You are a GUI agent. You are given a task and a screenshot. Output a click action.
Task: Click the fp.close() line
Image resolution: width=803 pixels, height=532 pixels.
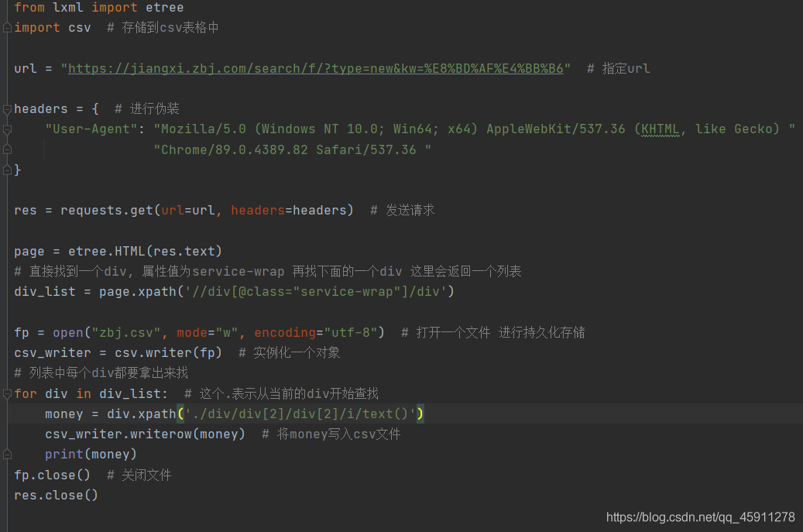pyautogui.click(x=52, y=475)
